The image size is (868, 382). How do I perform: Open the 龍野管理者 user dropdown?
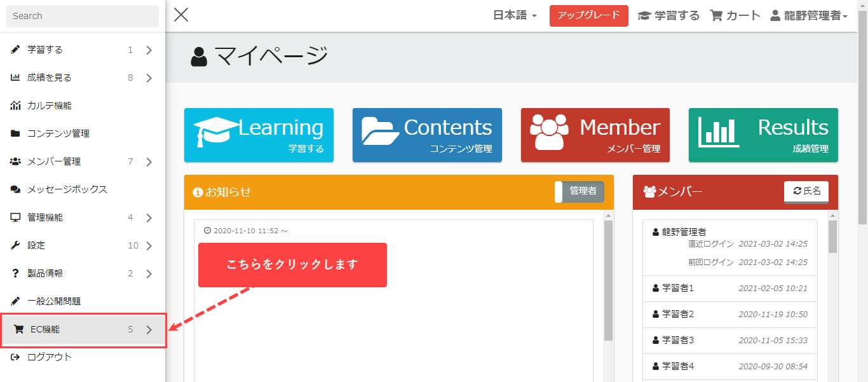808,16
